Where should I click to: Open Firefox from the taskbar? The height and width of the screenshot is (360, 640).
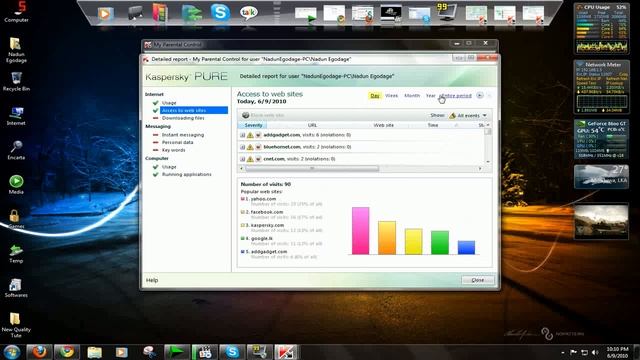point(39,351)
